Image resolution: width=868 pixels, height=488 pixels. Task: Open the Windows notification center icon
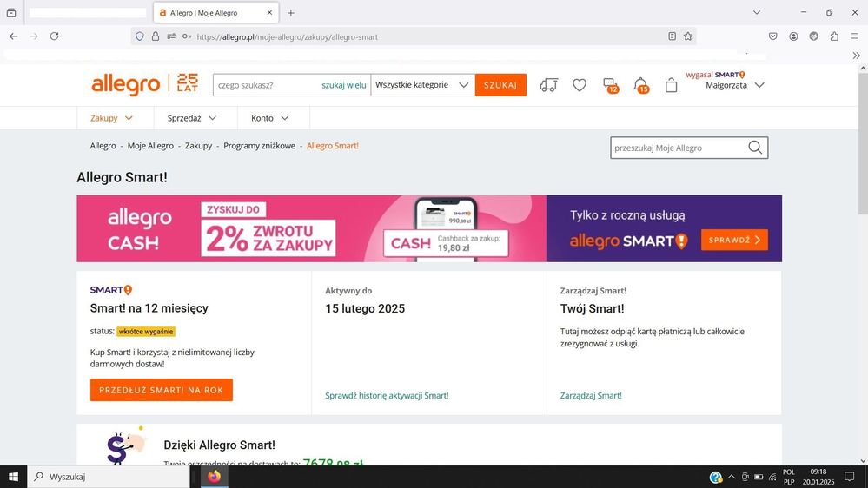[849, 477]
